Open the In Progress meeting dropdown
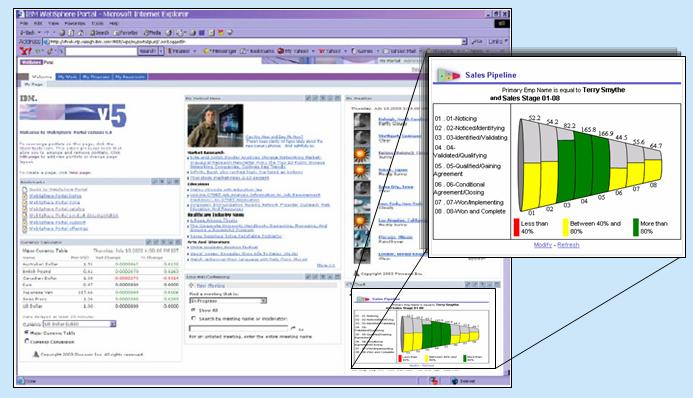The height and width of the screenshot is (398, 693). tap(228, 300)
